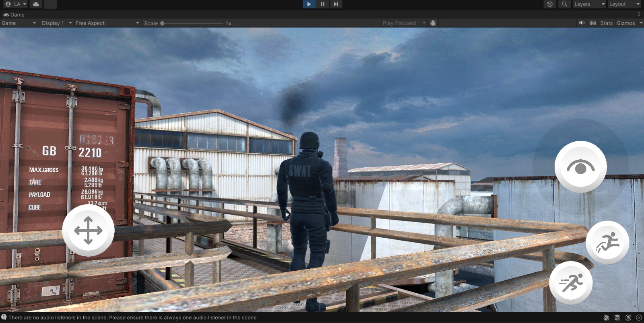Click the Play button in toolbar
644x323 pixels.
309,4
